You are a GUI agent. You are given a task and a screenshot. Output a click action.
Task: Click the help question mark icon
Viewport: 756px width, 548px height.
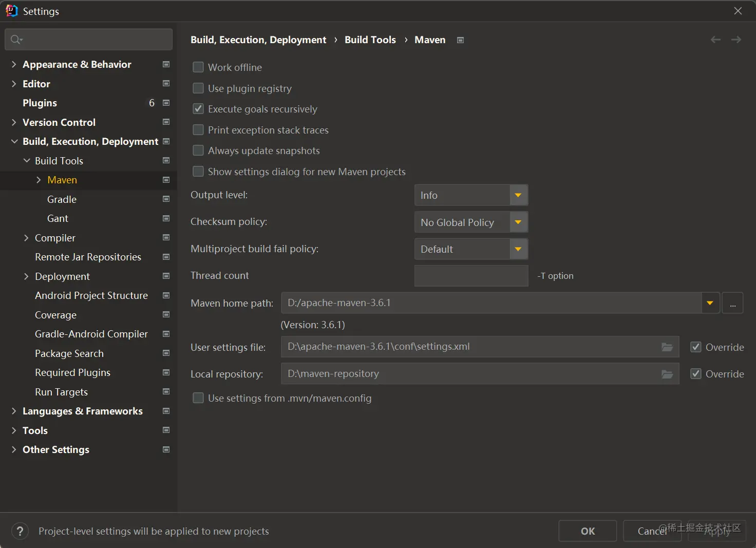20,531
